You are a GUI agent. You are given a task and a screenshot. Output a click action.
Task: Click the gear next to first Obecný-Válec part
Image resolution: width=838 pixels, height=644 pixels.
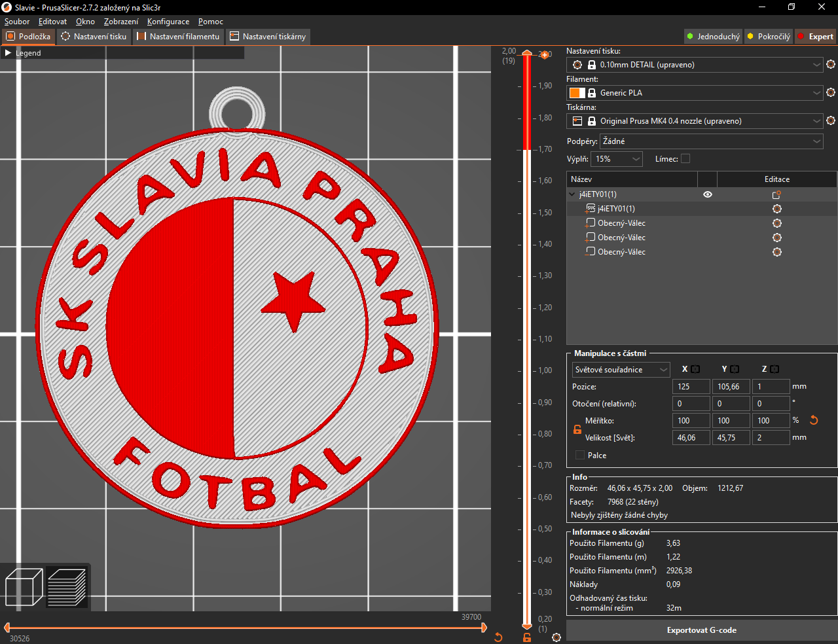point(776,223)
